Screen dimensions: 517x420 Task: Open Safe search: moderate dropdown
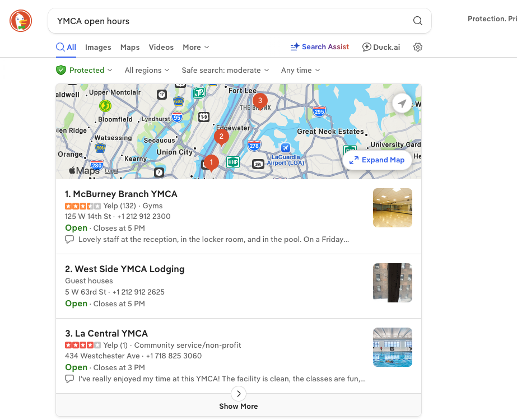click(226, 70)
